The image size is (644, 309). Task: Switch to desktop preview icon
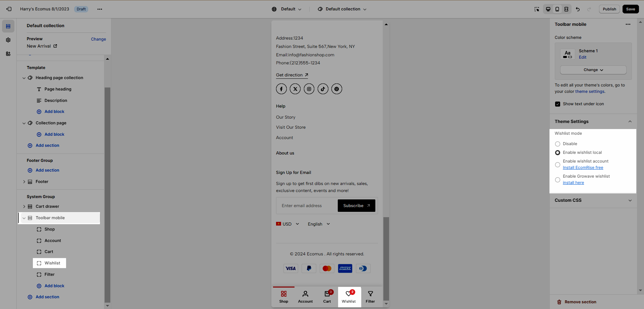(548, 9)
